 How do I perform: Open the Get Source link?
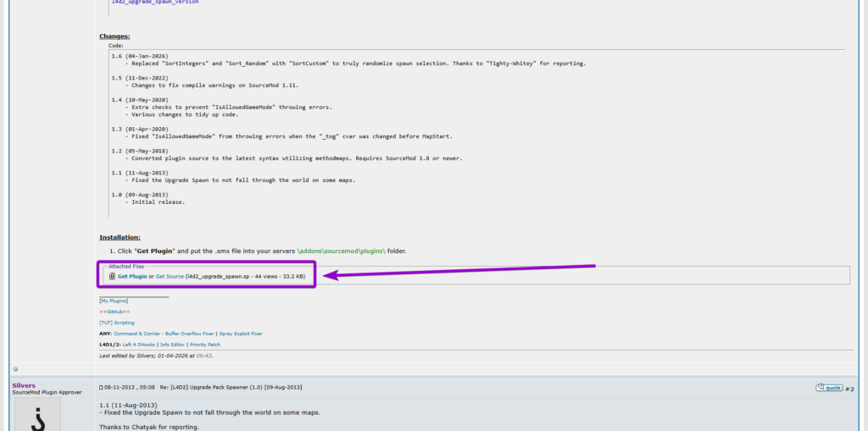[170, 276]
